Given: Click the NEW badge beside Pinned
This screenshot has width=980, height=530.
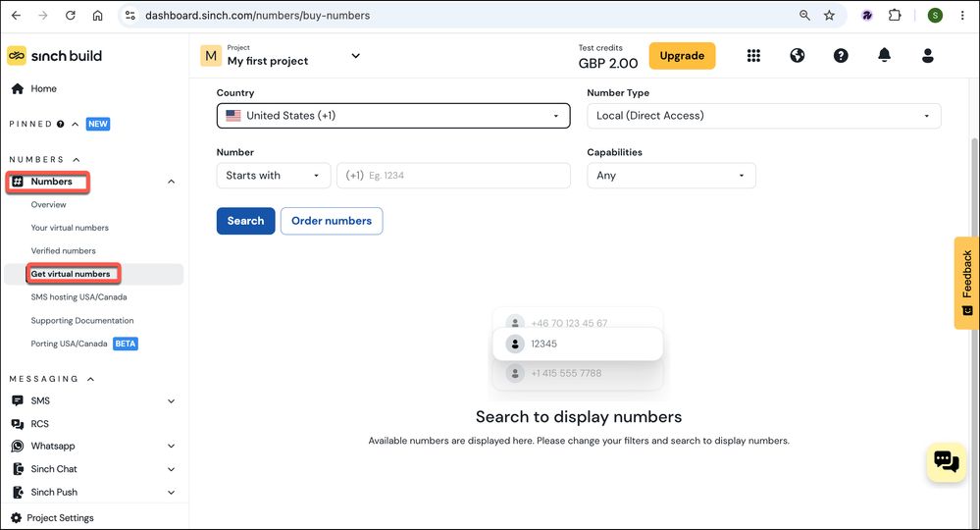Looking at the screenshot, I should [98, 124].
